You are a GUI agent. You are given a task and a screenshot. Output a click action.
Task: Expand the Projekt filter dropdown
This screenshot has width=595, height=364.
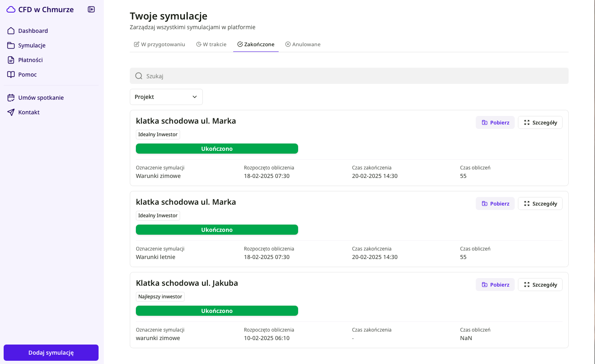click(x=166, y=97)
